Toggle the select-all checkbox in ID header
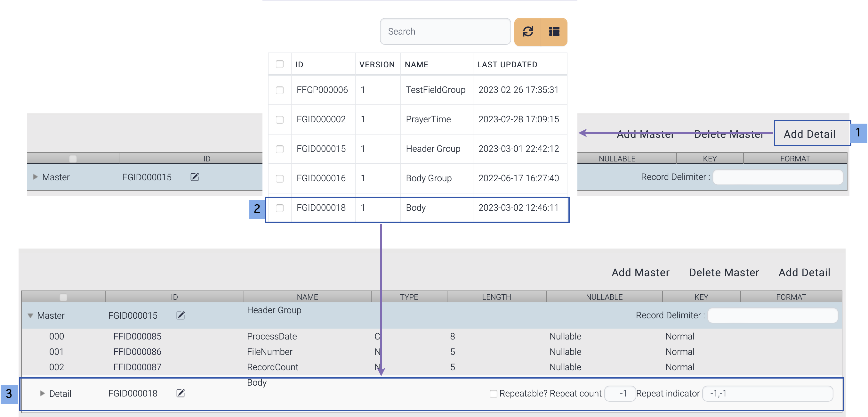This screenshot has width=868, height=417. click(280, 64)
